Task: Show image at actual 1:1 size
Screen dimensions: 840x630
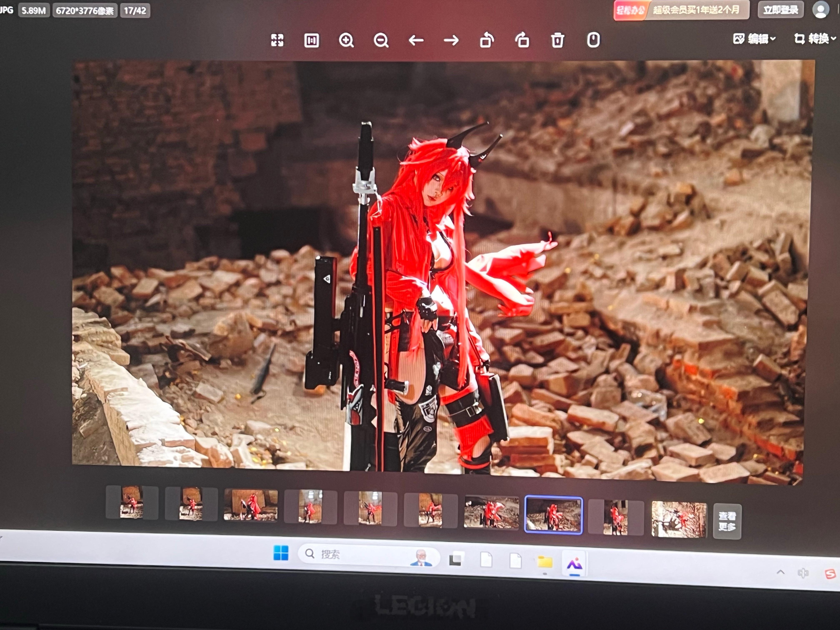Action: (x=311, y=40)
